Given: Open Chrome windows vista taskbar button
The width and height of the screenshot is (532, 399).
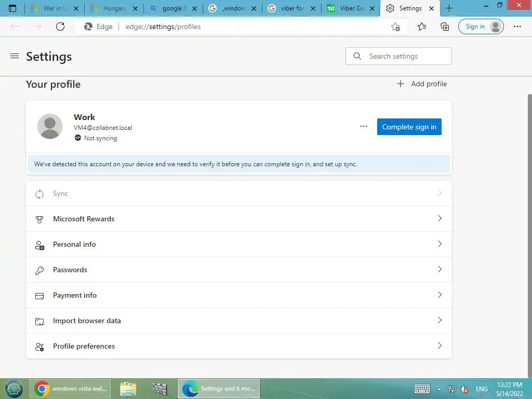Looking at the screenshot, I should coord(70,389).
